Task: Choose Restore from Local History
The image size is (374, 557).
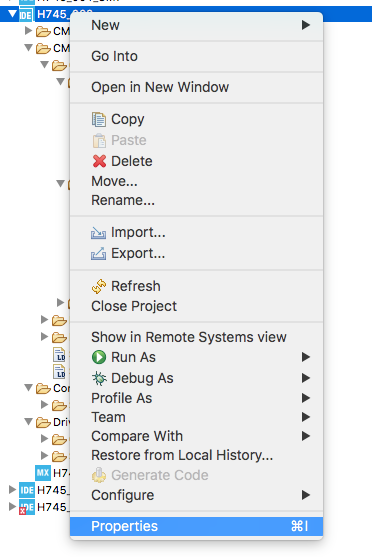Action: [x=196, y=455]
